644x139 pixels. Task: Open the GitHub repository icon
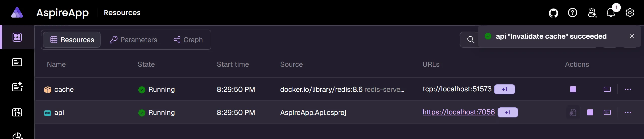coord(553,13)
